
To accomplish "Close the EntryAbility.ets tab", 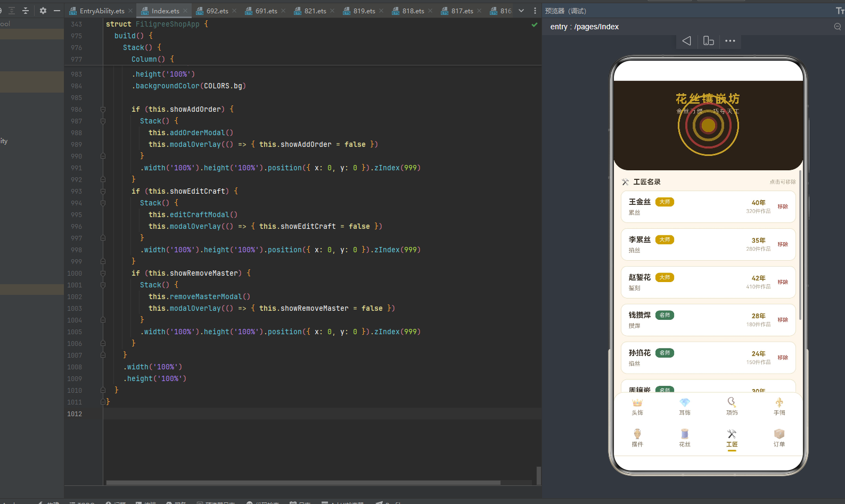I will pyautogui.click(x=130, y=11).
